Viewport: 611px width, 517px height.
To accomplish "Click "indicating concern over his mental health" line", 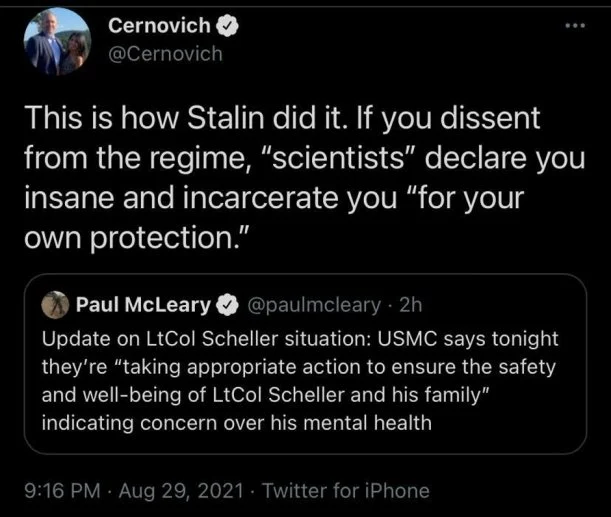I will point(237,422).
